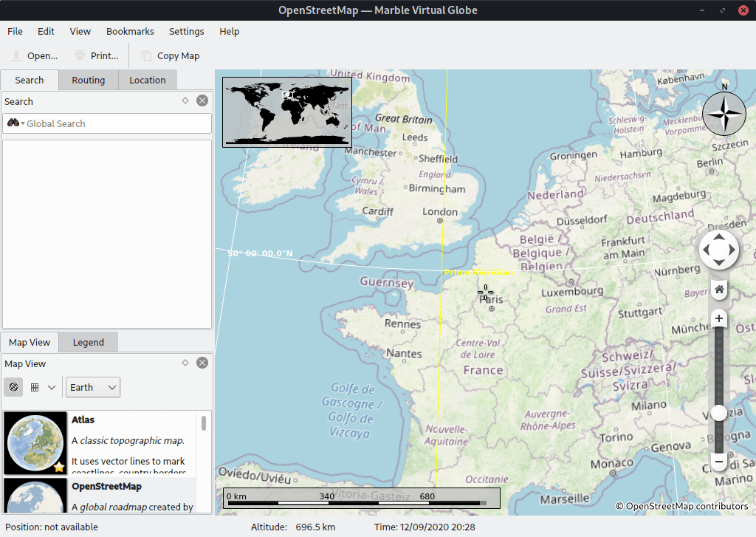Click the Milano label on the map

649,406
